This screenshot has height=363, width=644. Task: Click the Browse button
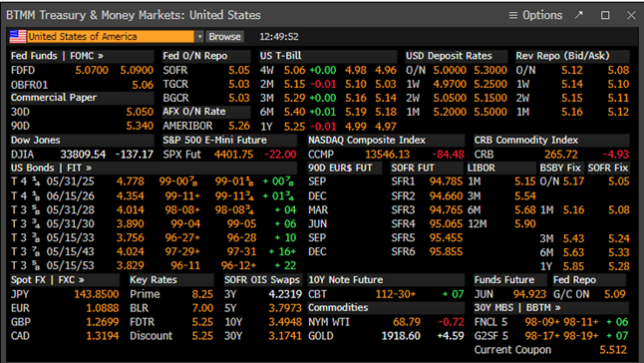224,37
